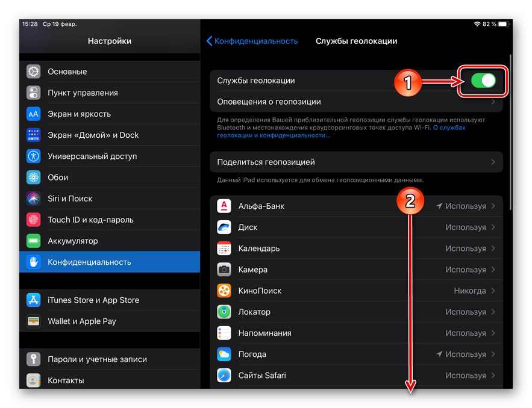Tap the Weather (Погода) app icon
Screen dimensions: 532x408
point(224,354)
